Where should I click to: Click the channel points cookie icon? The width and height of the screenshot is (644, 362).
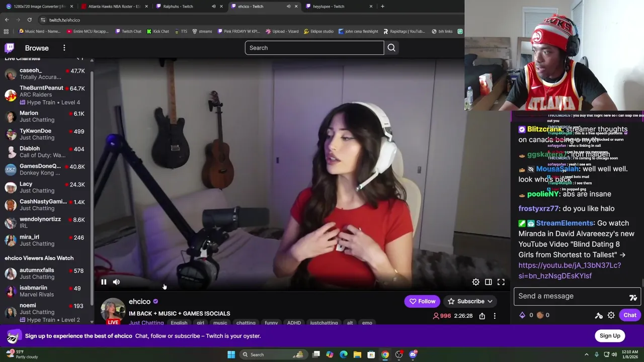pos(540,315)
